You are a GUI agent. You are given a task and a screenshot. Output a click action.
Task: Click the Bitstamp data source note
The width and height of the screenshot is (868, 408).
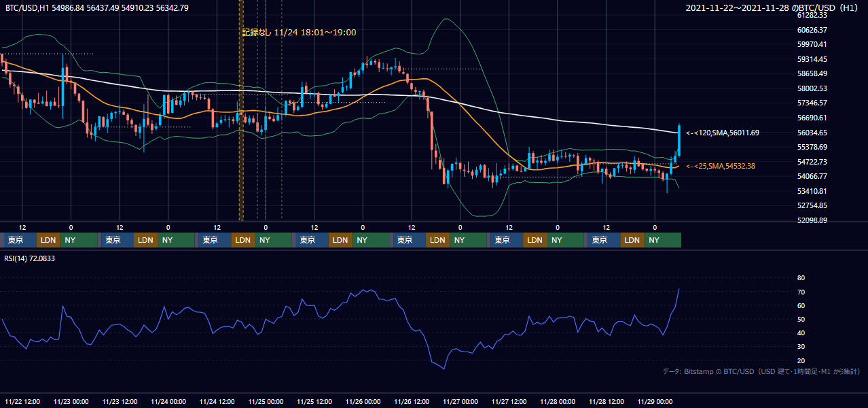click(x=761, y=371)
